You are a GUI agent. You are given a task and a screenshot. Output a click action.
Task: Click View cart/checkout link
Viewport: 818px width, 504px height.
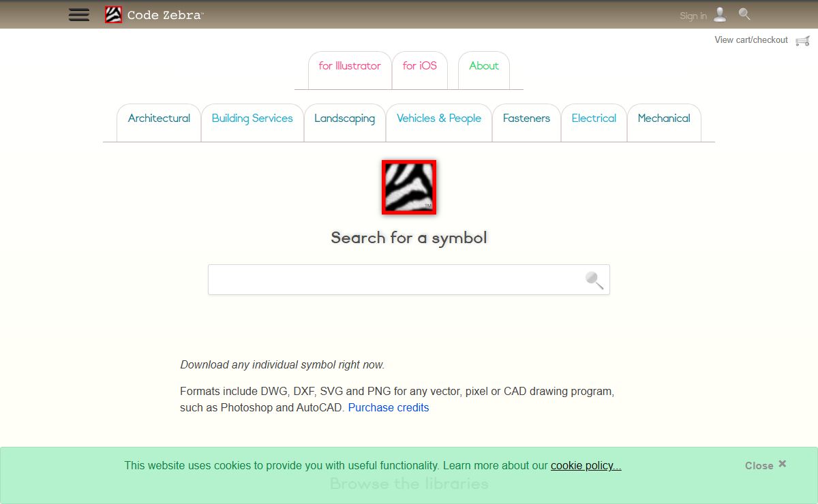[x=751, y=40]
